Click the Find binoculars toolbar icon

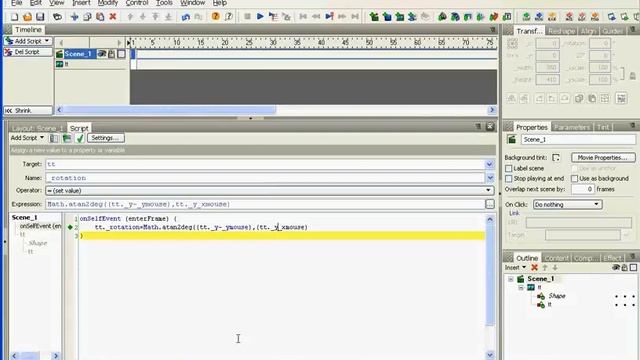58,17
